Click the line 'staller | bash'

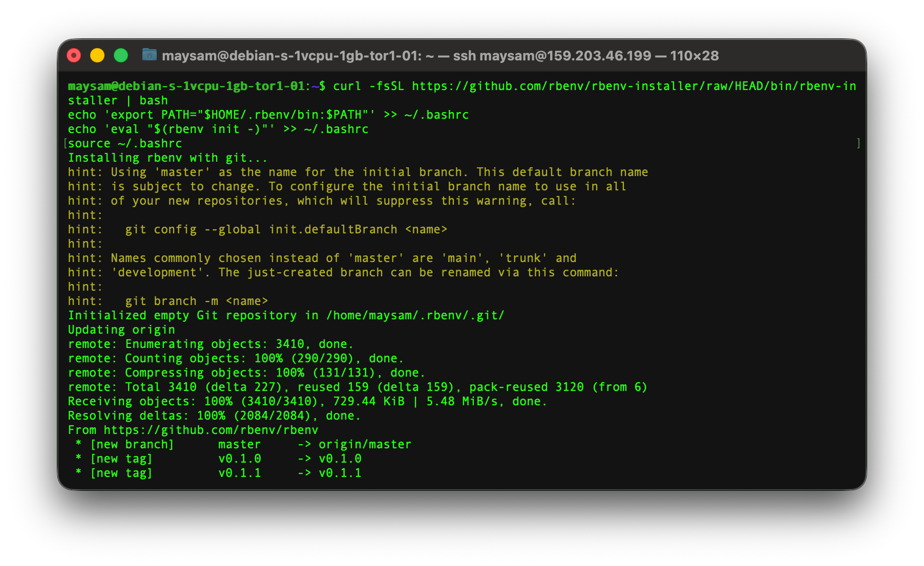118,100
